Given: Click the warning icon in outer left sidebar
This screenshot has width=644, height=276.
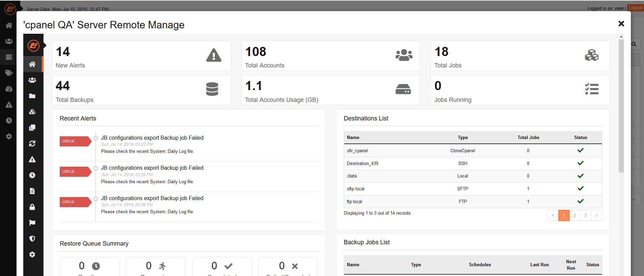Looking at the screenshot, I should [9, 105].
